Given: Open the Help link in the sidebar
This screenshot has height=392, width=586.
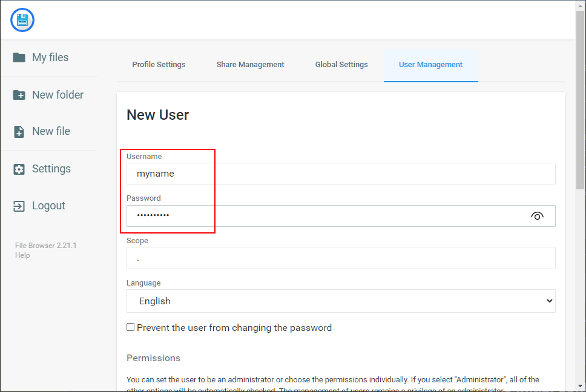Looking at the screenshot, I should click(x=22, y=255).
